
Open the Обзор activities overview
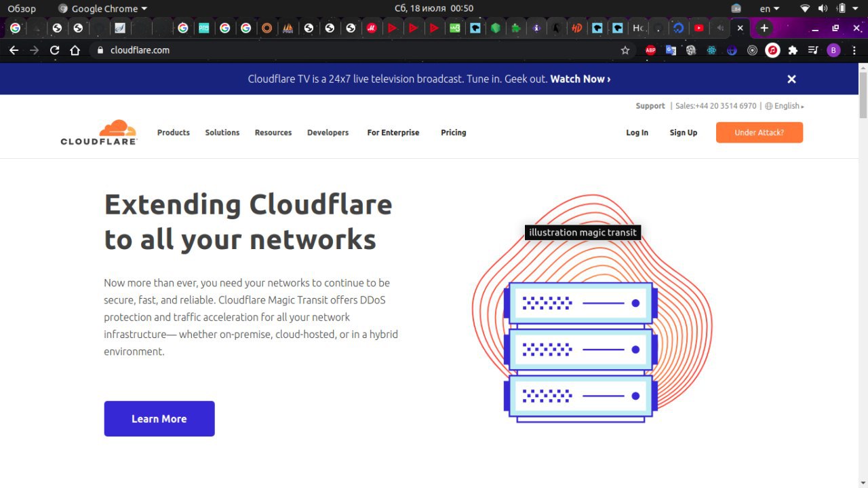pos(22,8)
